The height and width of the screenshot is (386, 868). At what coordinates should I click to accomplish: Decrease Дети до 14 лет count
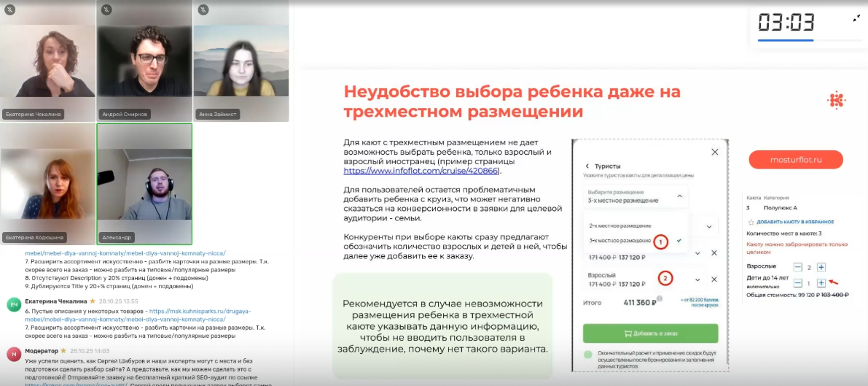(798, 283)
